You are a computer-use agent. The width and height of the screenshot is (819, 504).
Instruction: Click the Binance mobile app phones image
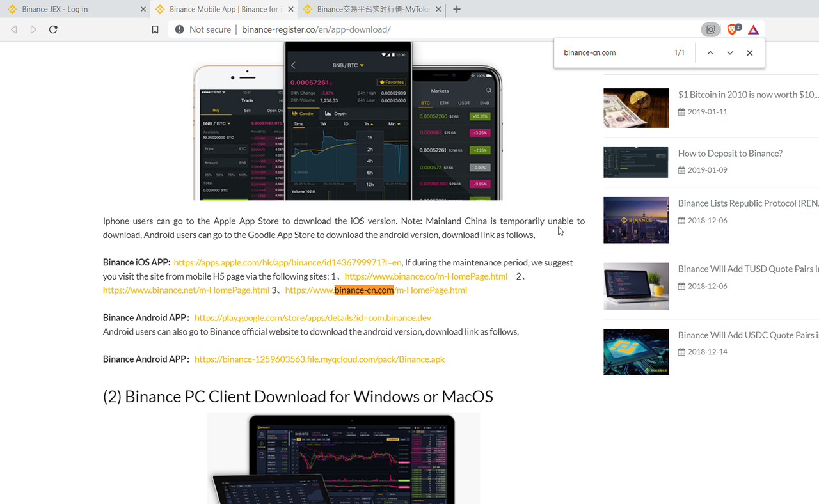348,121
